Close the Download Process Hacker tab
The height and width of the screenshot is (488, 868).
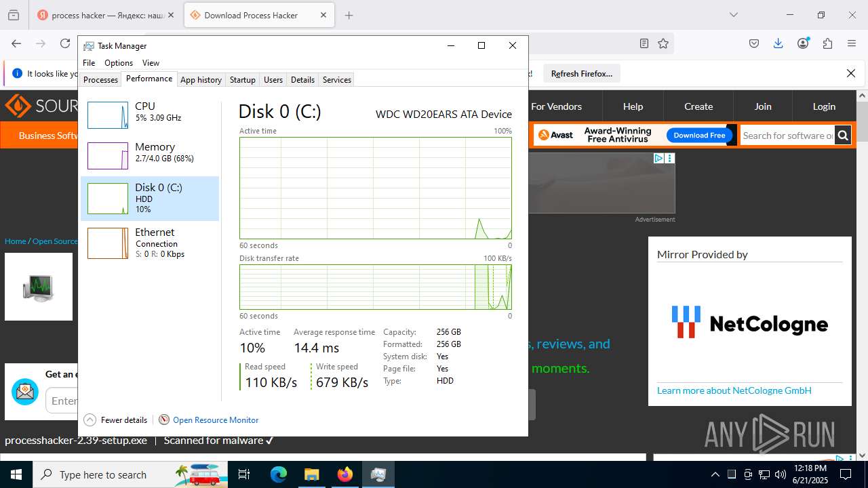323,15
